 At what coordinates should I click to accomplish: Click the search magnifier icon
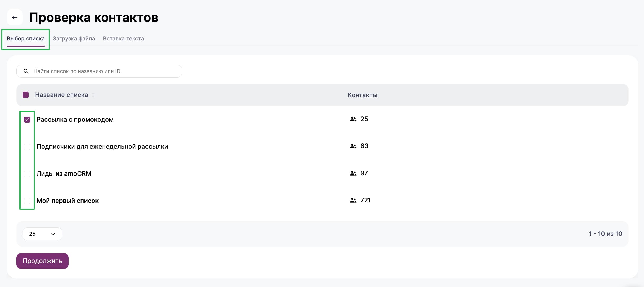pyautogui.click(x=26, y=71)
